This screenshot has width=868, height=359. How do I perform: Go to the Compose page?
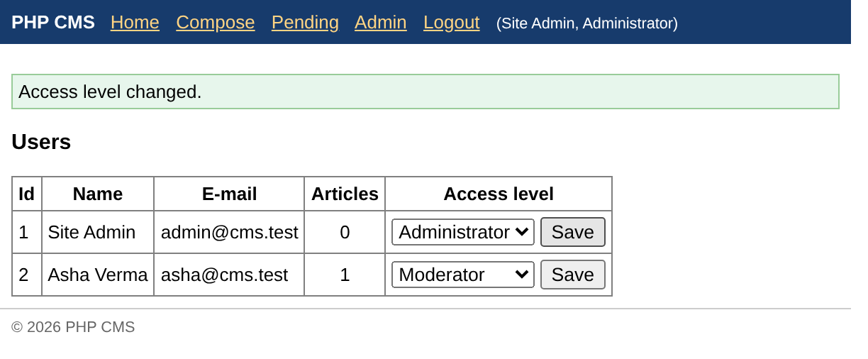216,23
